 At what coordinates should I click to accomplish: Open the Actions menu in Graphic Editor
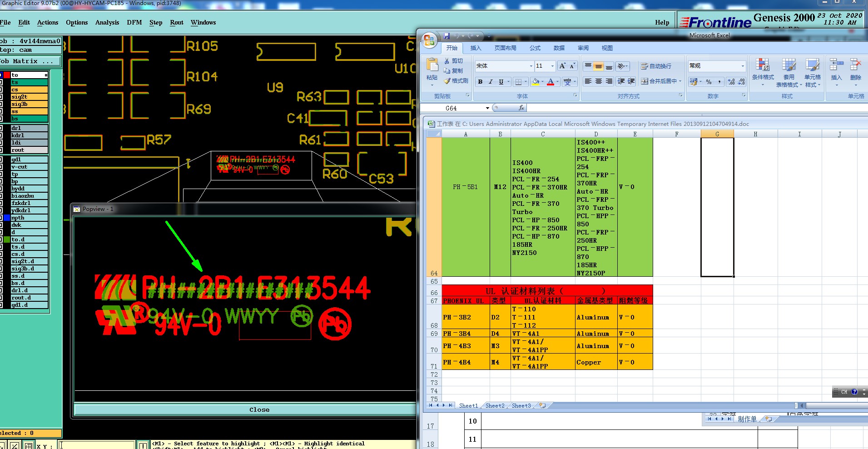pos(48,22)
